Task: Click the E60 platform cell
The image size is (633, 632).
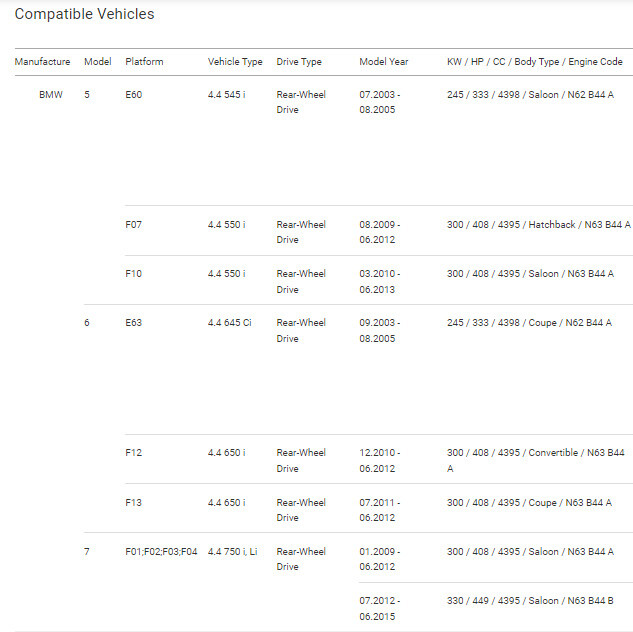Action: (x=134, y=95)
